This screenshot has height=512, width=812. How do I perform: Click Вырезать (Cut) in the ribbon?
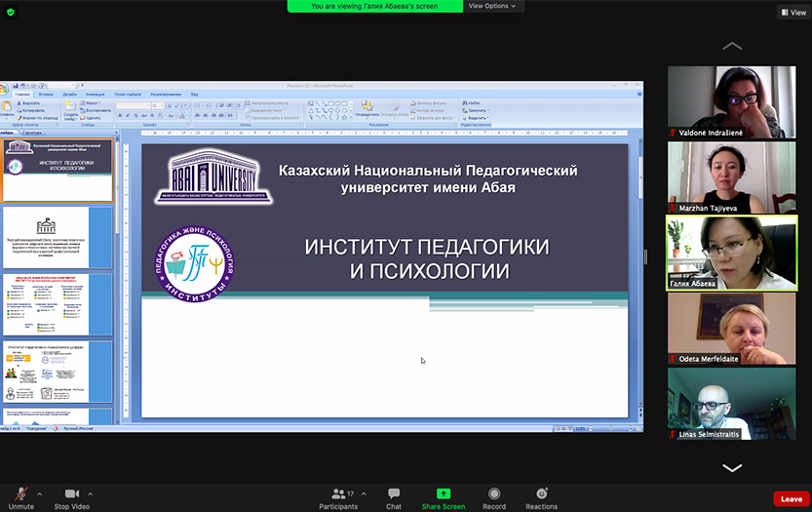click(30, 103)
